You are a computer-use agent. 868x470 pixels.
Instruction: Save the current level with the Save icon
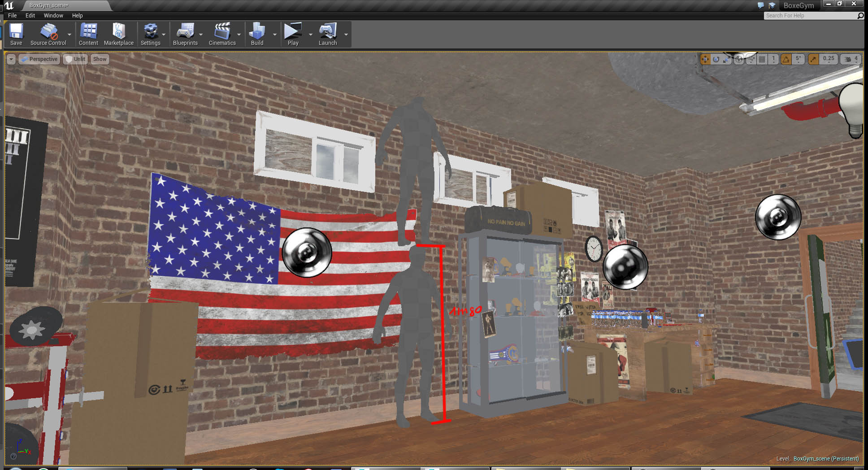pos(16,35)
